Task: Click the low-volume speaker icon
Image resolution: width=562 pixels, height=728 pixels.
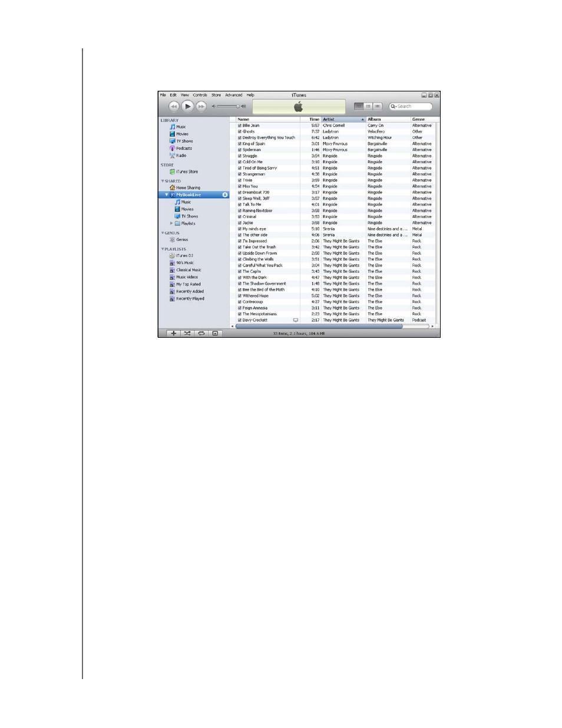Action: [214, 107]
